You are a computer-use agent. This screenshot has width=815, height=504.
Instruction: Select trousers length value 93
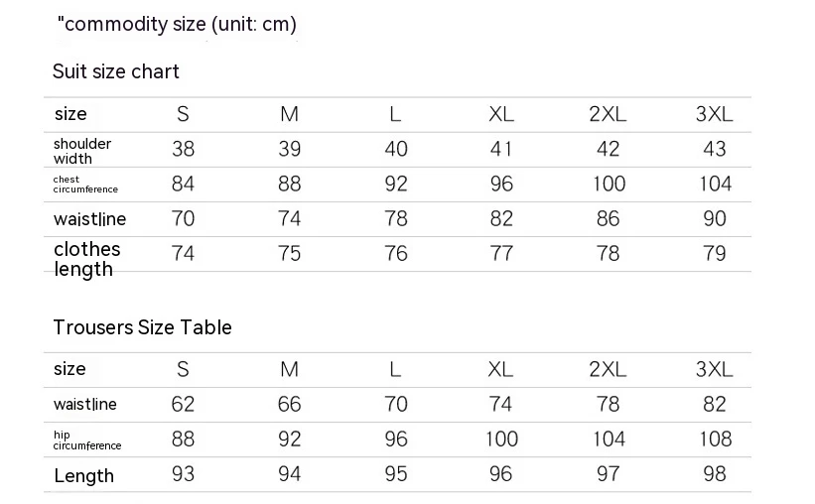click(x=183, y=474)
